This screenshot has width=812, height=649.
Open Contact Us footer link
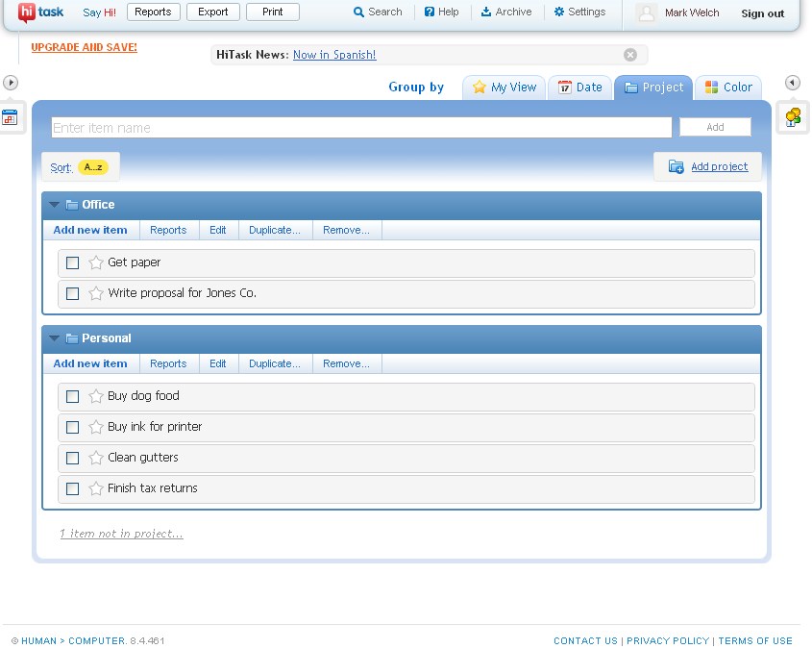click(585, 640)
